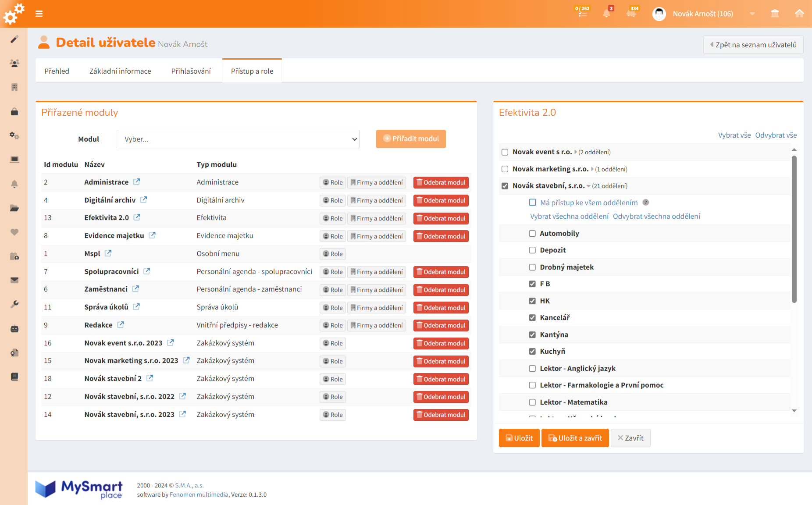Image resolution: width=812 pixels, height=505 pixels.
Task: Click the briefcase icon in the left sidebar
Action: click(14, 112)
